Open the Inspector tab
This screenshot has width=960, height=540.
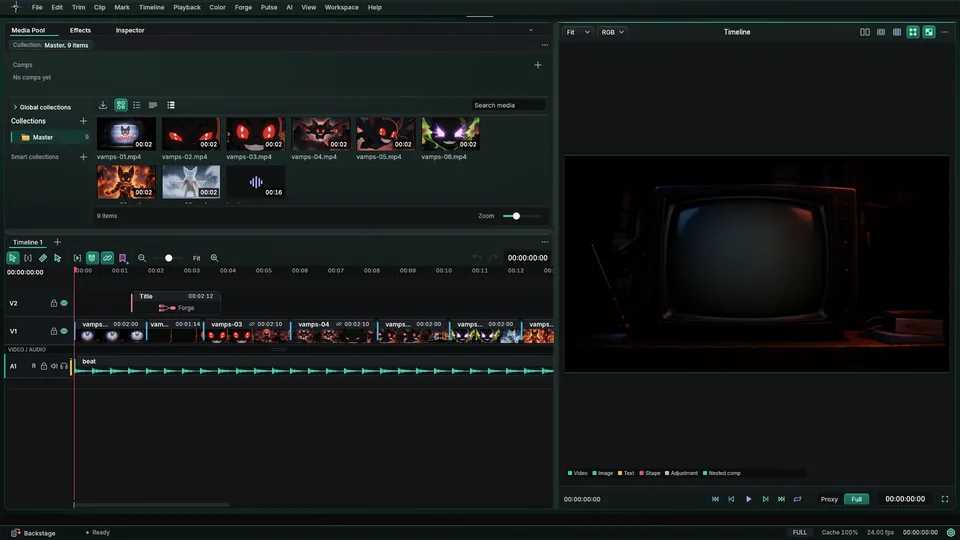click(130, 30)
